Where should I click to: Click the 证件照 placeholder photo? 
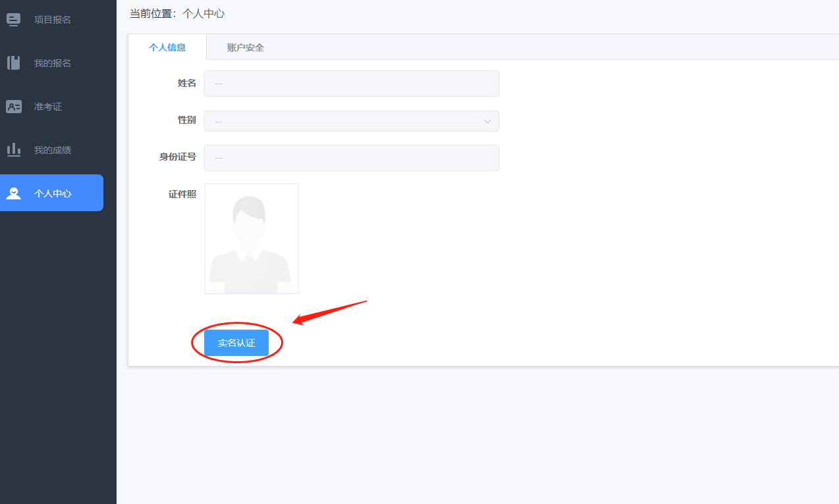(251, 239)
